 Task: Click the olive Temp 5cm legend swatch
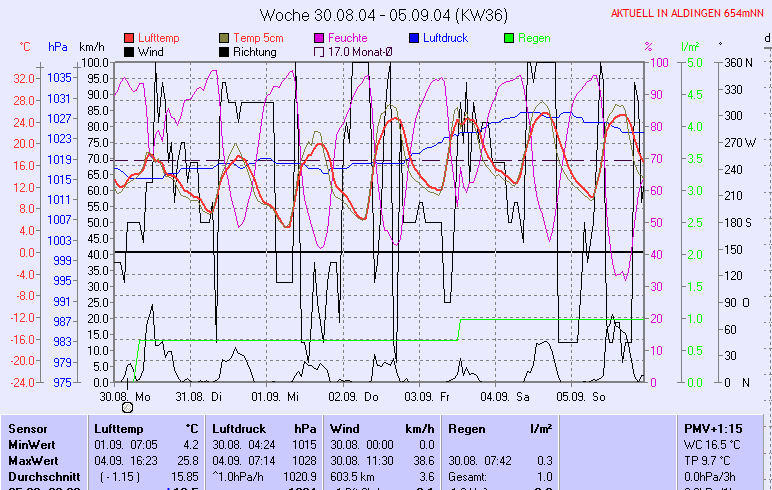pyautogui.click(x=224, y=38)
